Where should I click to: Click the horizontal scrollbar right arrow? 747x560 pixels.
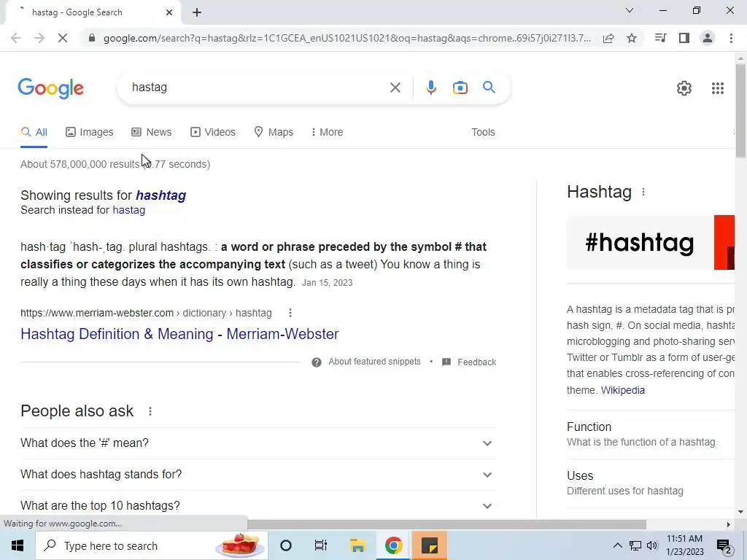click(729, 525)
